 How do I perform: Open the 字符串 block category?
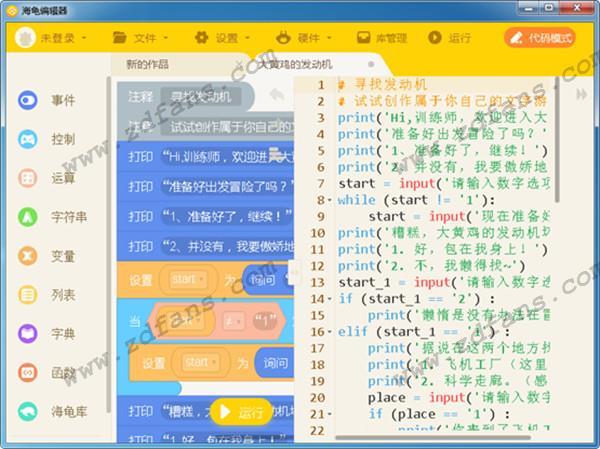52,217
